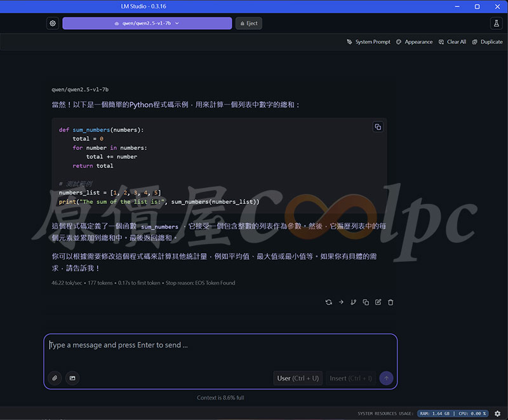Eject the loaded model

(x=249, y=24)
